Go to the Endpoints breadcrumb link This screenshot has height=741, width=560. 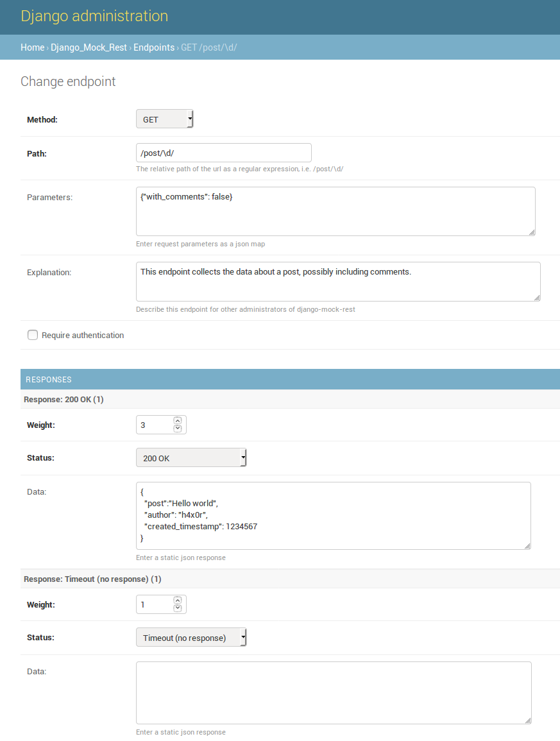[154, 47]
